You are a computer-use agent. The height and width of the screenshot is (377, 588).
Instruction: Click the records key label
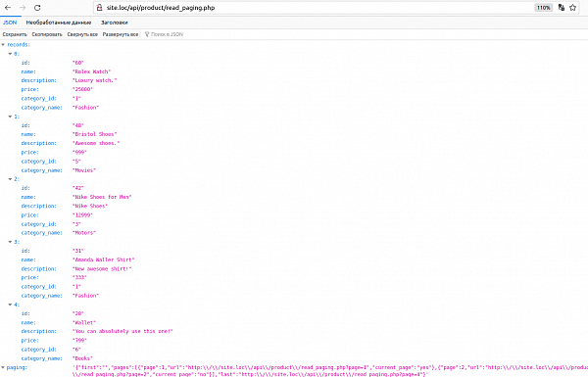point(19,45)
